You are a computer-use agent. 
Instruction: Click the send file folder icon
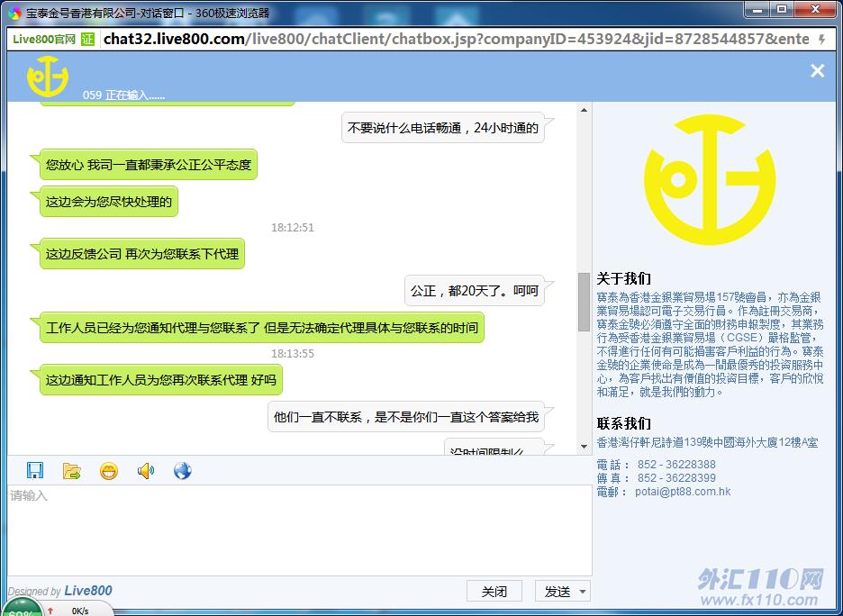[71, 470]
